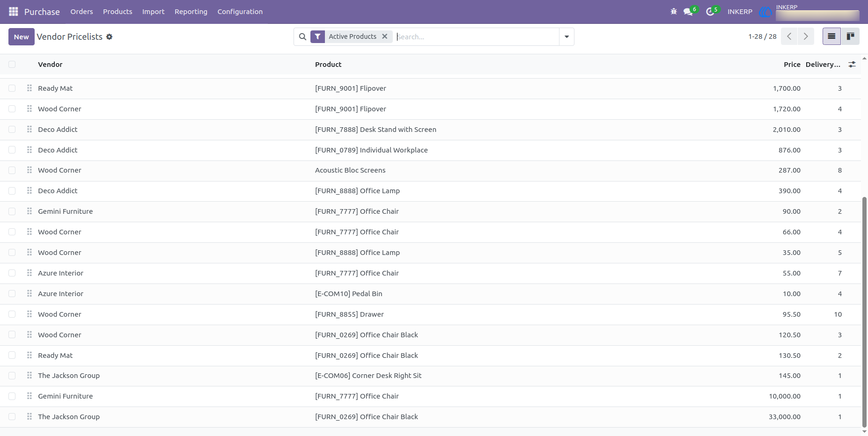The image size is (868, 436).
Task: Open the activities clock icon
Action: coord(710,11)
